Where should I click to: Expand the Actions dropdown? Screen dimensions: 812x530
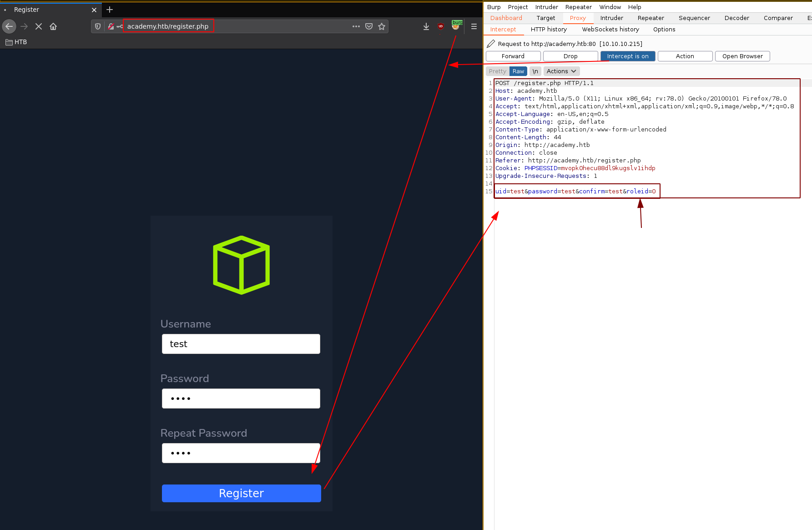pos(561,71)
